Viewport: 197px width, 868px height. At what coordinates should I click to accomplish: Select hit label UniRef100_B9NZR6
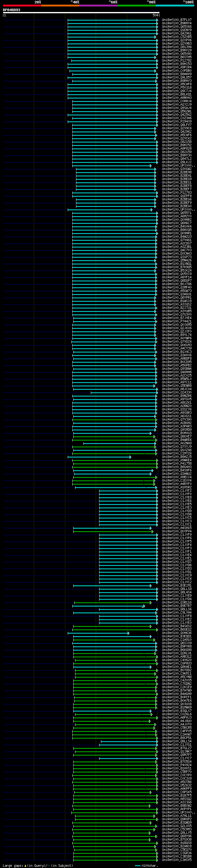(x=176, y=396)
